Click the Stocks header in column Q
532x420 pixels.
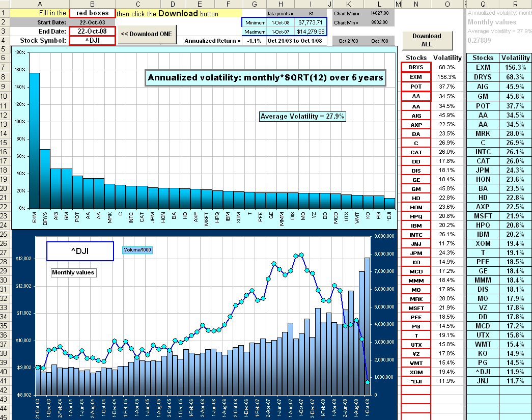coord(483,58)
